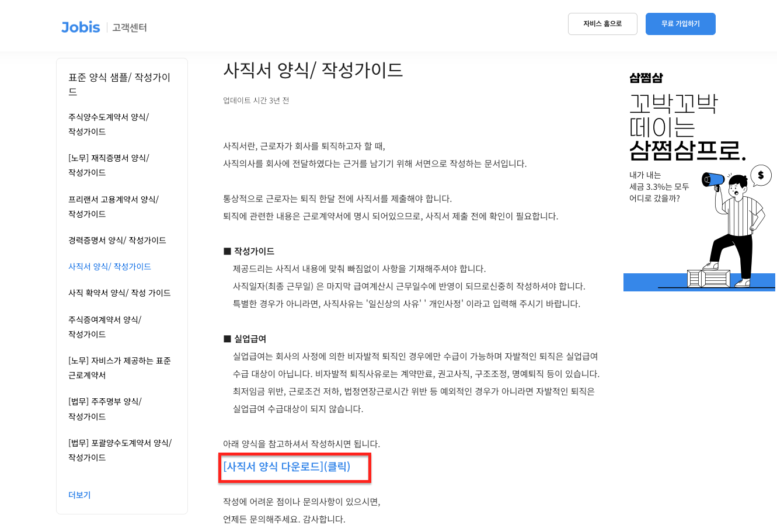
Task: Click the Jobis logo
Action: 80,27
